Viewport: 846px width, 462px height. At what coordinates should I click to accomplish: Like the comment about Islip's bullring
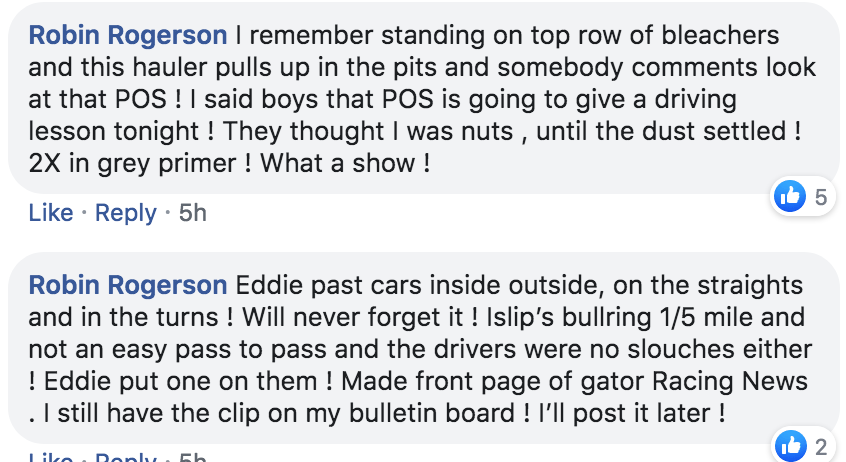(51, 457)
